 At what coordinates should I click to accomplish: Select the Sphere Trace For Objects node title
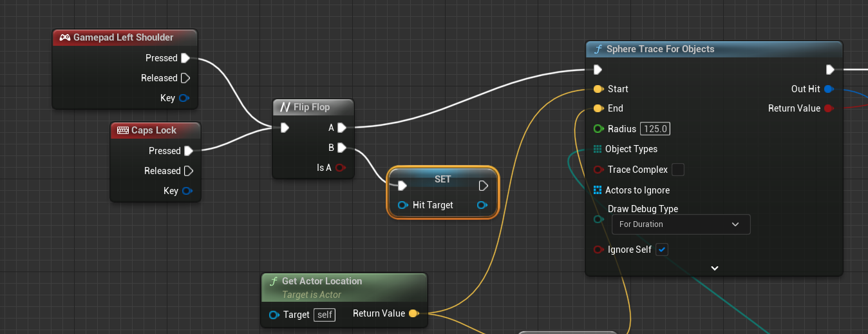click(x=661, y=49)
